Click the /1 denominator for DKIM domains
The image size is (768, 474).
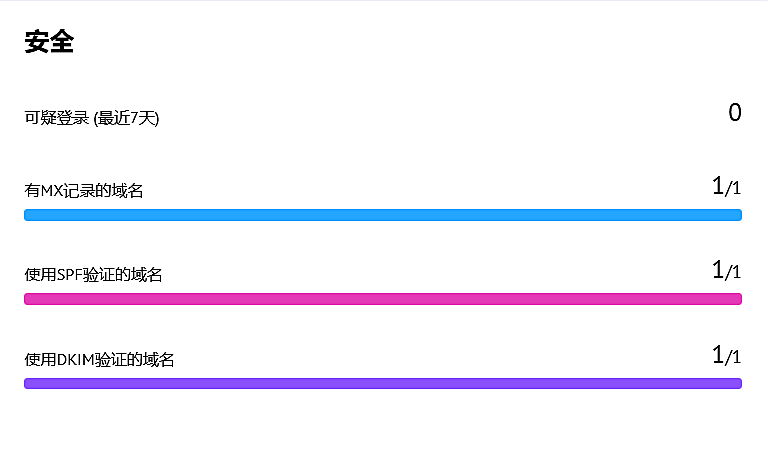pyautogui.click(x=734, y=358)
